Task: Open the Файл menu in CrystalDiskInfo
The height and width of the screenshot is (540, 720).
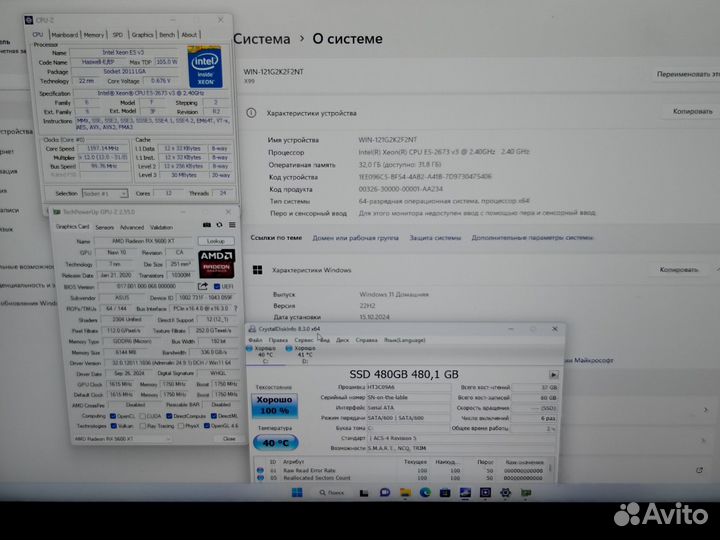Action: 255,340
